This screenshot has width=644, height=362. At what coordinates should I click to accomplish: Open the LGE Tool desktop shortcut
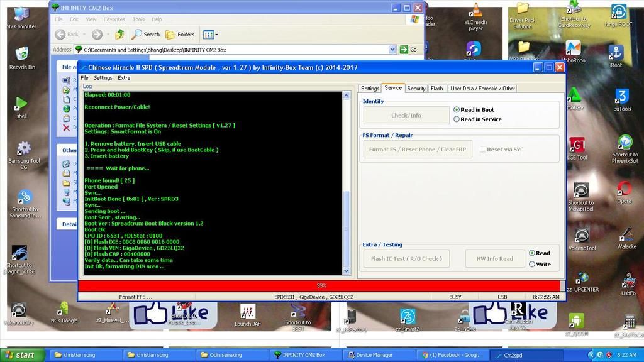pyautogui.click(x=577, y=146)
